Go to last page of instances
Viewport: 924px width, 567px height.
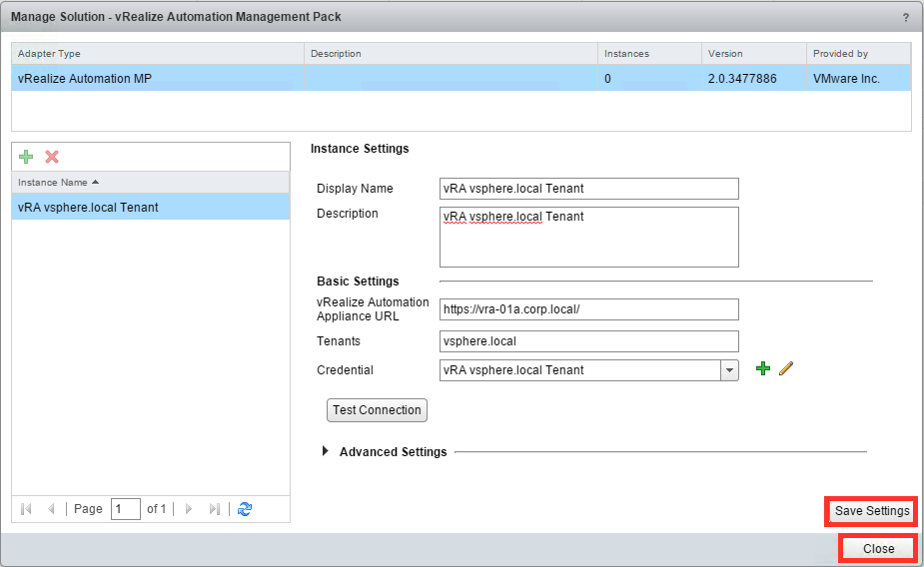point(215,509)
